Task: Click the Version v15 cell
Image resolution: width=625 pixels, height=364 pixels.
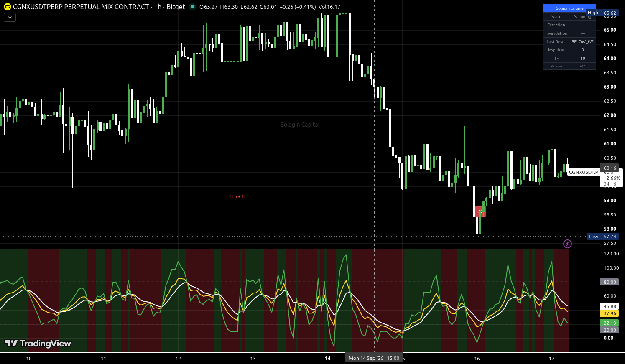Action: pyautogui.click(x=582, y=66)
